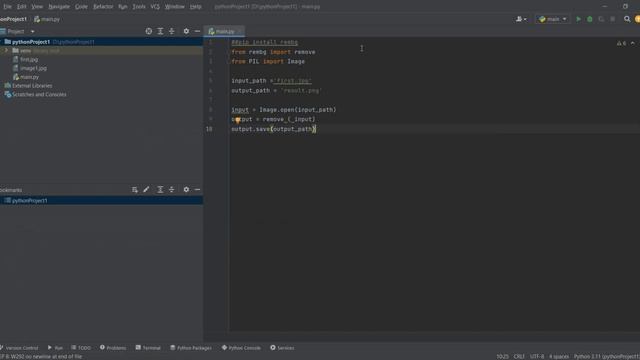Open the Refactor menu
Viewport: 640px width, 360px height.
coord(103,7)
